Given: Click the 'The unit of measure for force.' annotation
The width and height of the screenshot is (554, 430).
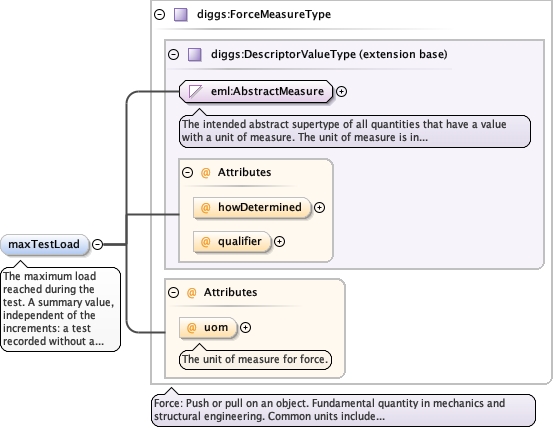Looking at the screenshot, I should (x=255, y=359).
